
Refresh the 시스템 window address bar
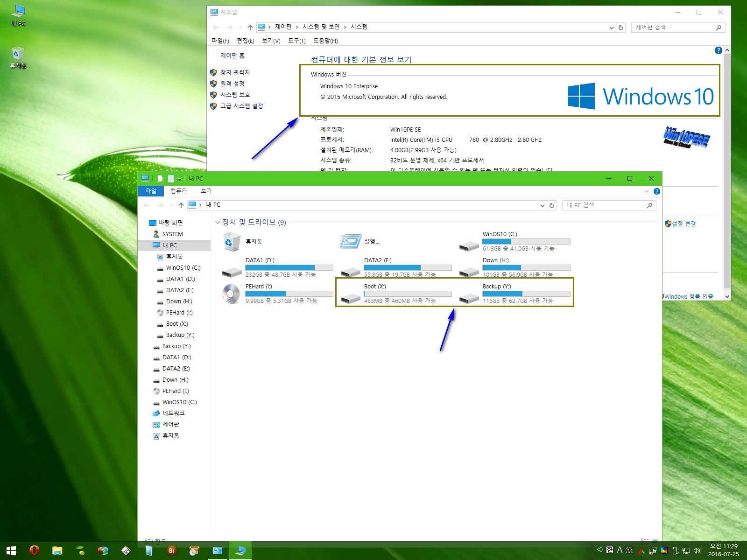pos(621,28)
